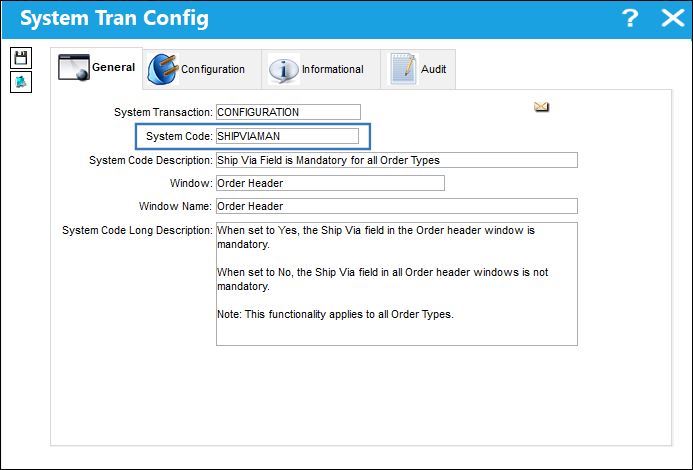This screenshot has height=470, width=693.
Task: Close the System Tran Config window
Action: [673, 19]
